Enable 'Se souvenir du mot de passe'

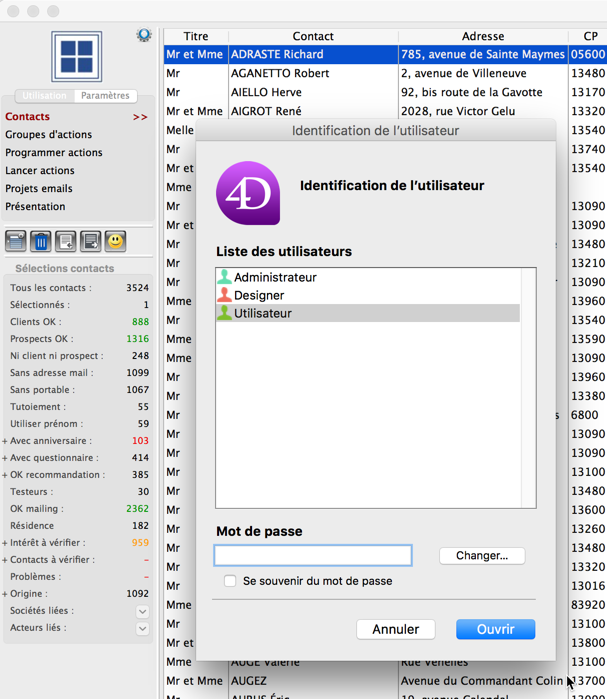click(x=230, y=581)
